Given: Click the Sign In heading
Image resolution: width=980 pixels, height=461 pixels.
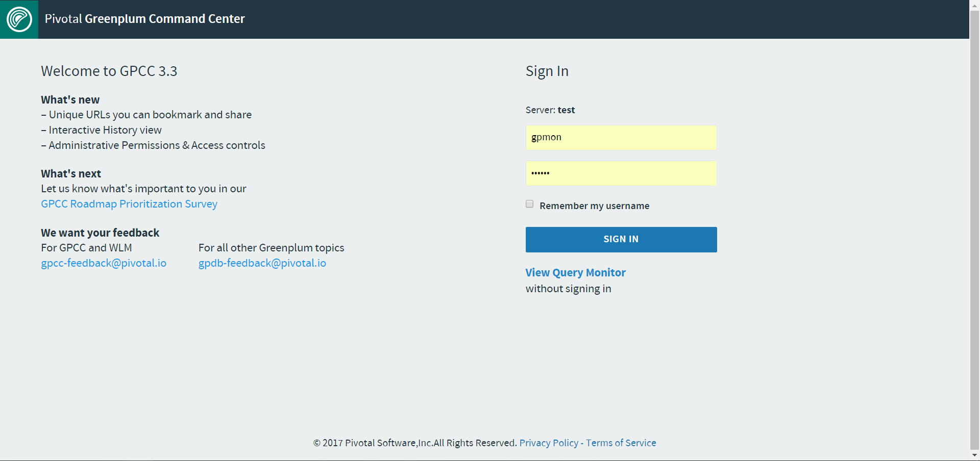Looking at the screenshot, I should click(x=547, y=71).
